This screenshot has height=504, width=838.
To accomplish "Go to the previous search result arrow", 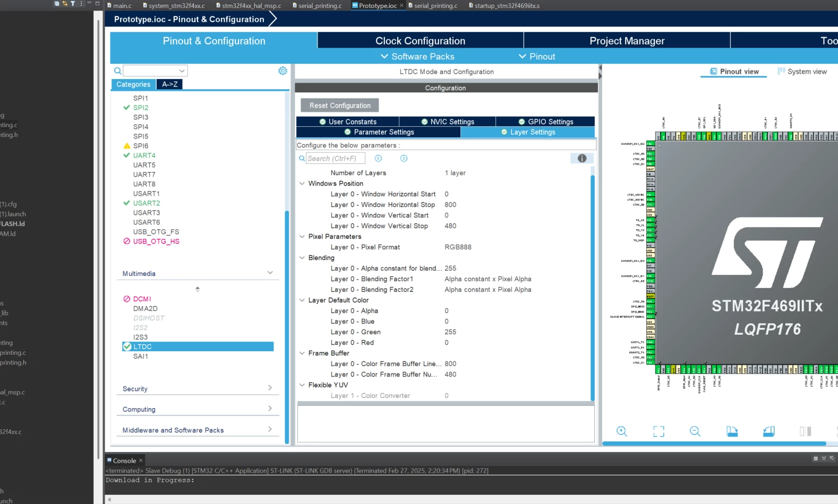I will [x=379, y=158].
